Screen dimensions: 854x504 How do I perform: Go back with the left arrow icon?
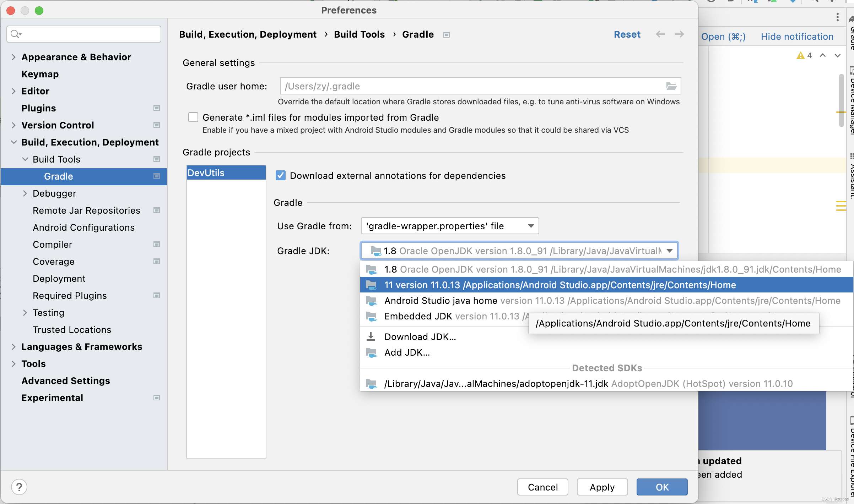click(x=660, y=34)
